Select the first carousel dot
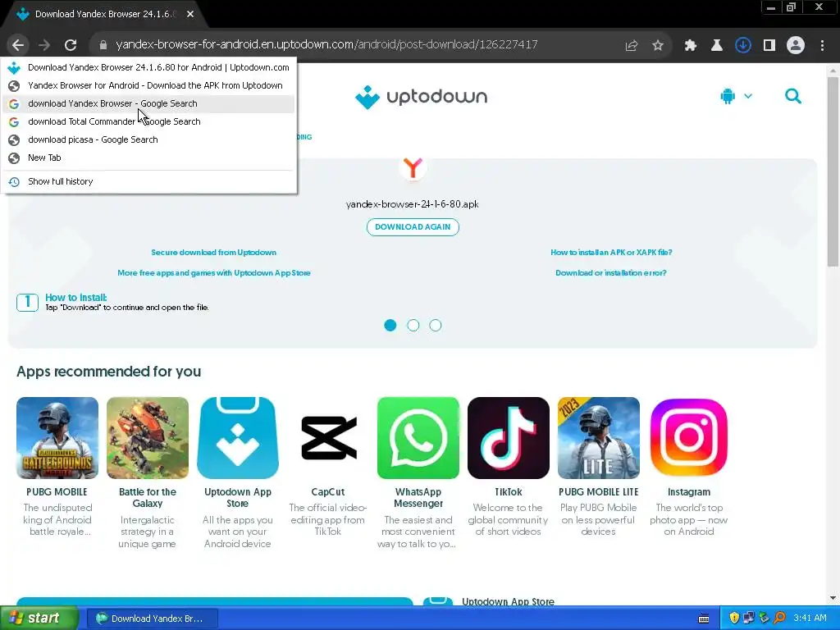Viewport: 840px width, 630px height. pyautogui.click(x=390, y=325)
